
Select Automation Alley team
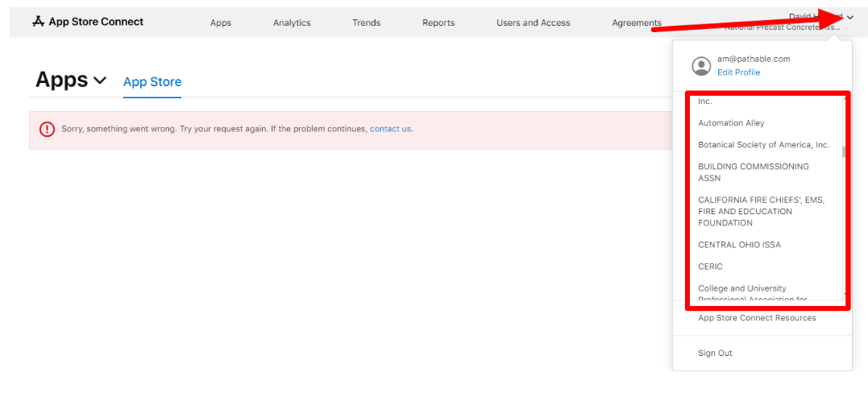pyautogui.click(x=731, y=123)
